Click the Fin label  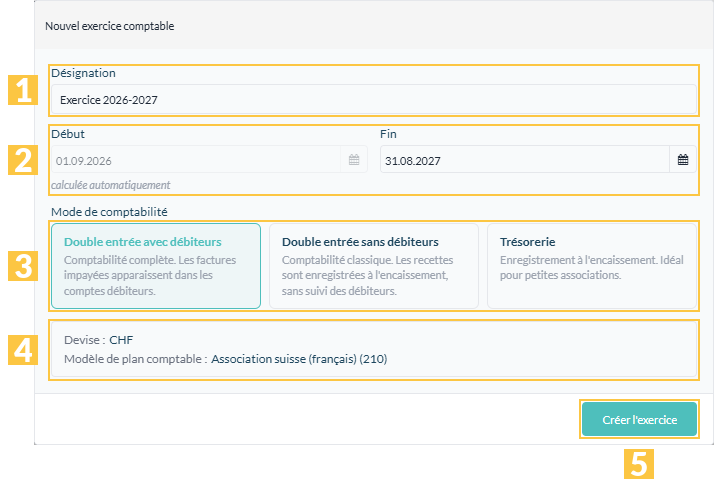click(388, 134)
